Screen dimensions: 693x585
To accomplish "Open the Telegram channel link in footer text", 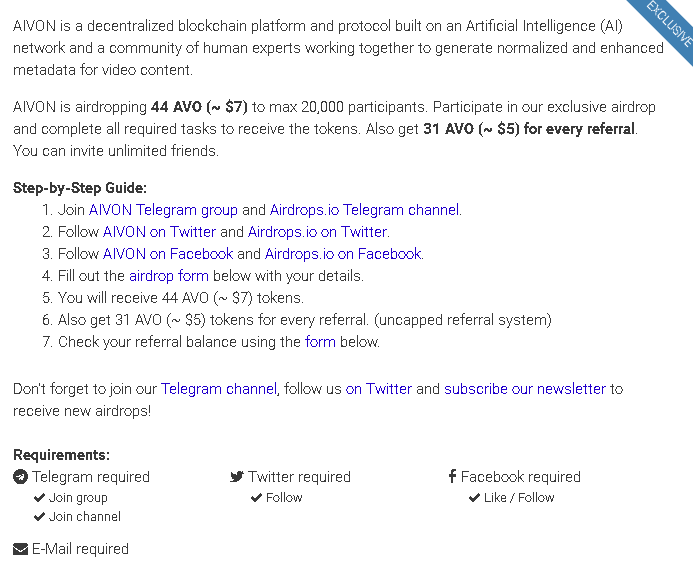I will [218, 389].
